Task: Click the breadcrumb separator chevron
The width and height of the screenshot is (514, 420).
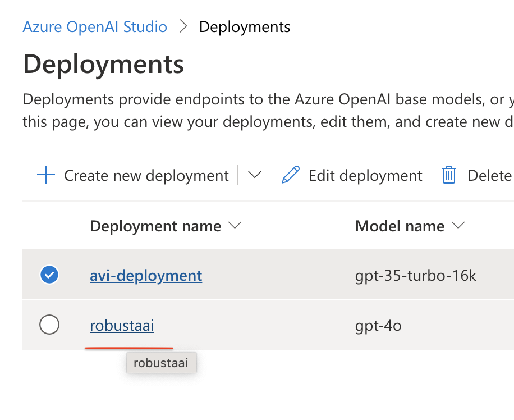Action: (x=183, y=27)
